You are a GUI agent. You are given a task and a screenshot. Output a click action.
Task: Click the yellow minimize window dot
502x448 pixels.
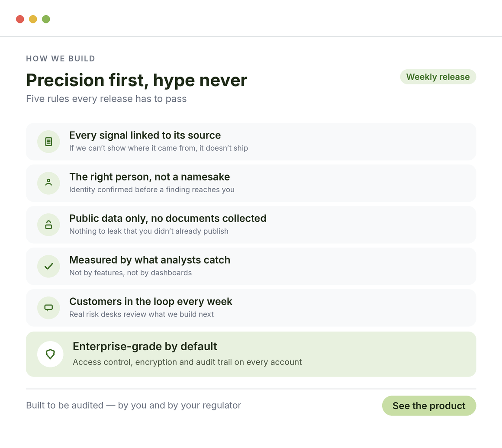click(33, 19)
